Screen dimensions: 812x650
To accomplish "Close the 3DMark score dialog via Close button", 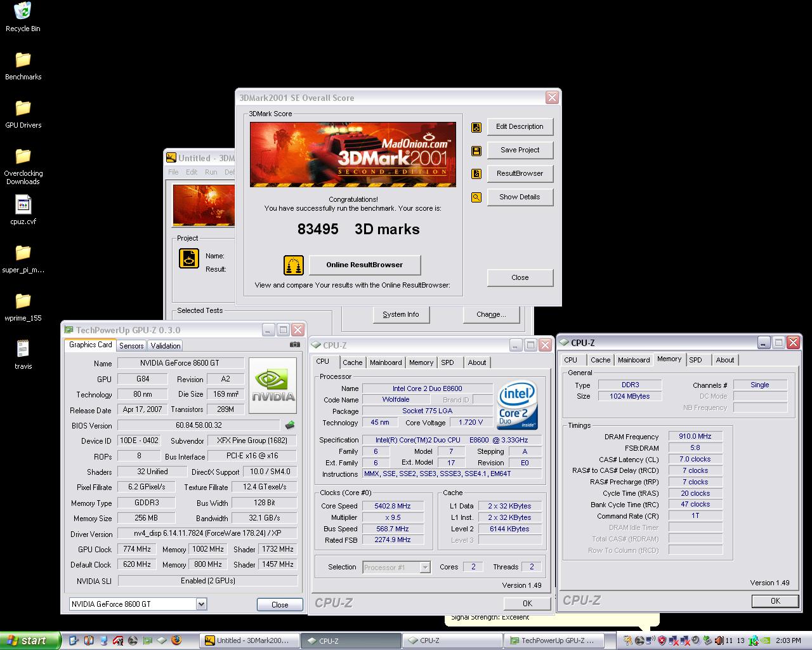I will click(520, 278).
